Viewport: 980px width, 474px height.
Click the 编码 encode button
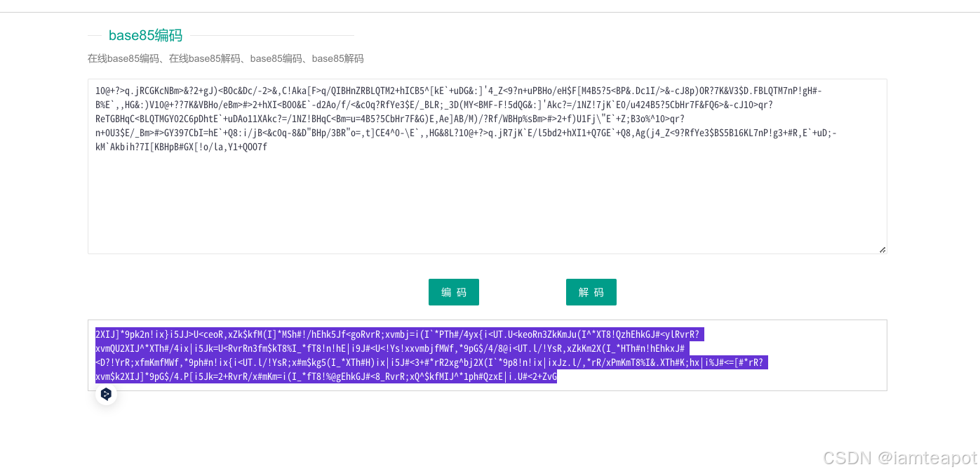(454, 292)
